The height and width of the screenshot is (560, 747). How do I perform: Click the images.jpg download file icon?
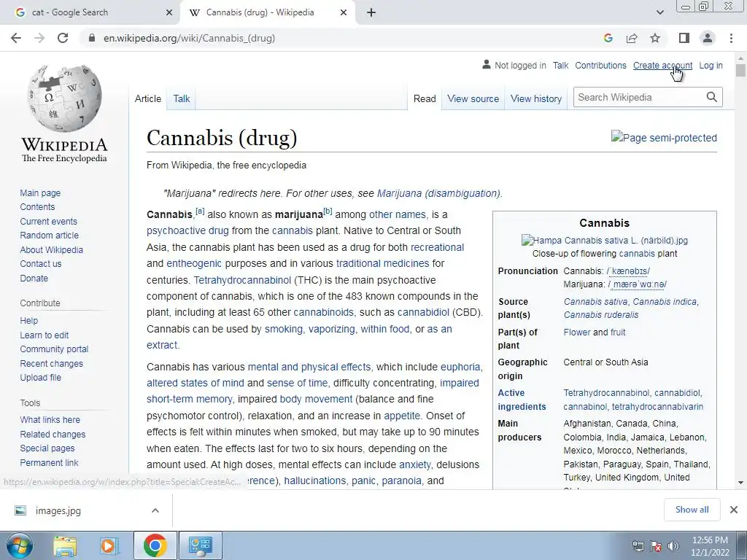(x=20, y=510)
